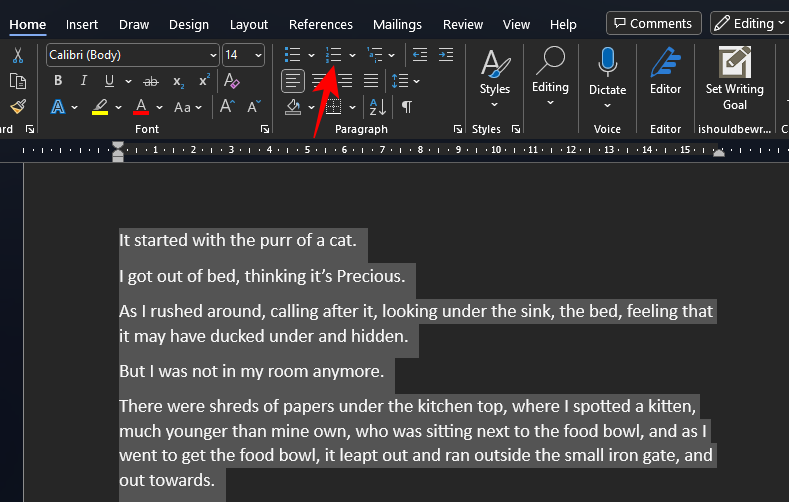Open the Editing find menu

tap(550, 76)
